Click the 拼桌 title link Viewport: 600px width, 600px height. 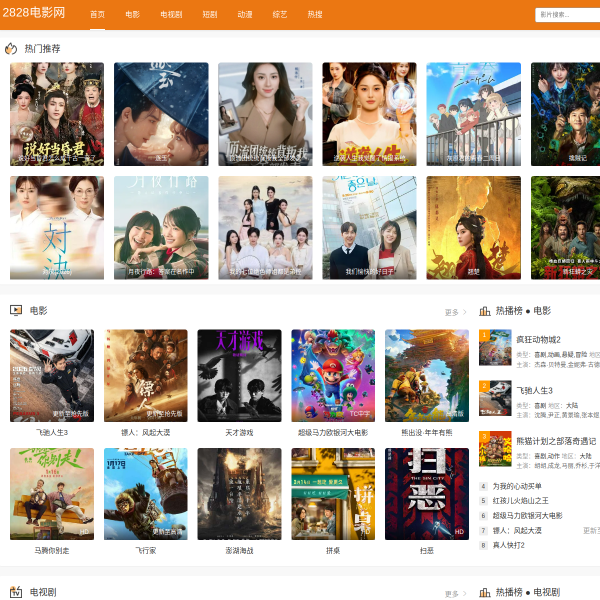click(333, 551)
